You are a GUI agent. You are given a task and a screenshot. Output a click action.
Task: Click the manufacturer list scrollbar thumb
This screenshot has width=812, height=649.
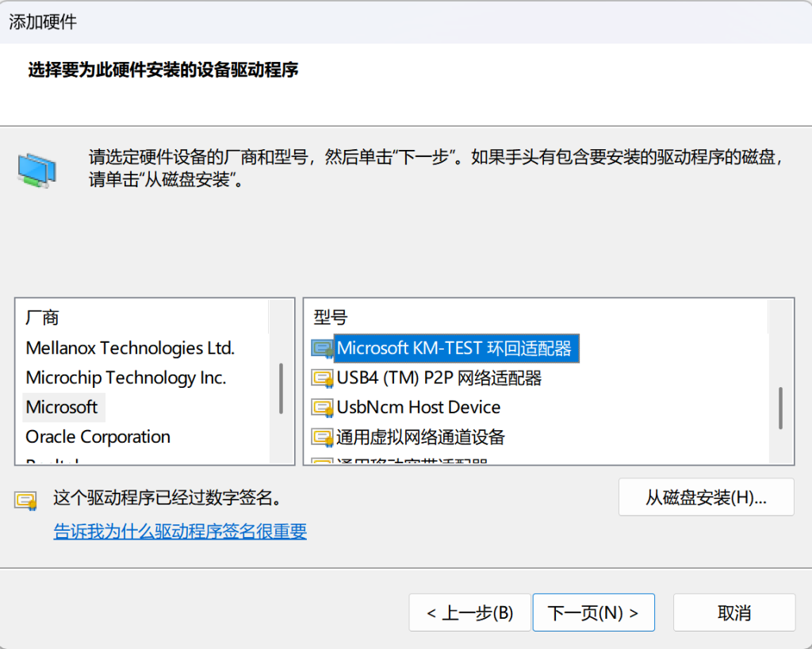click(x=281, y=389)
